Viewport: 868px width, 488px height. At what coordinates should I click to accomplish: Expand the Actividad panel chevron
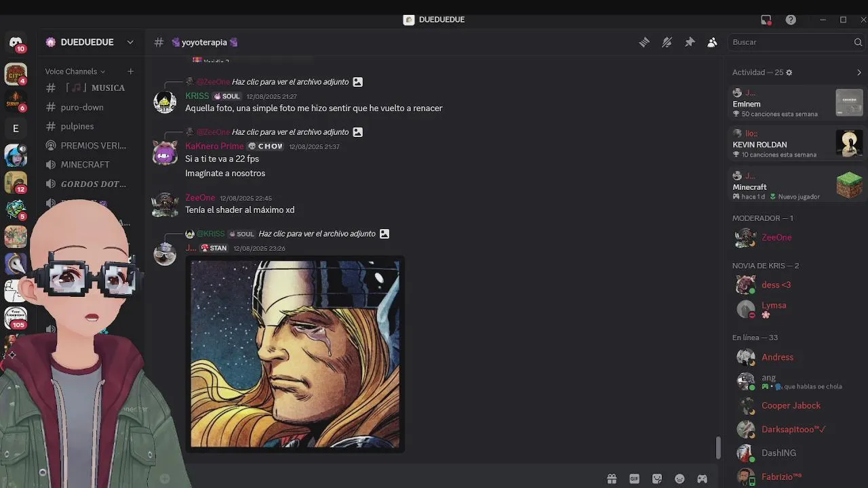[859, 73]
